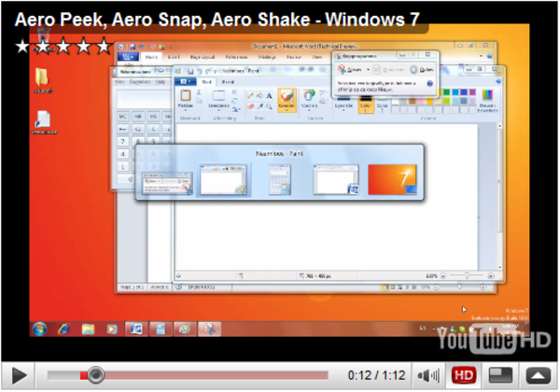Viewport: 560px width, 392px height.
Task: Mute the video with the speaker icon
Action: tap(428, 375)
